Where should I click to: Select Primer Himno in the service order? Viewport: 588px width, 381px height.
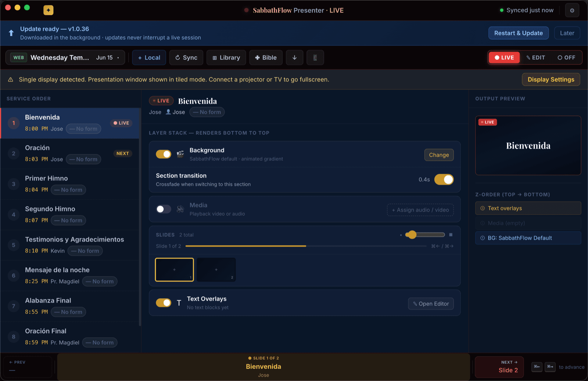click(70, 184)
